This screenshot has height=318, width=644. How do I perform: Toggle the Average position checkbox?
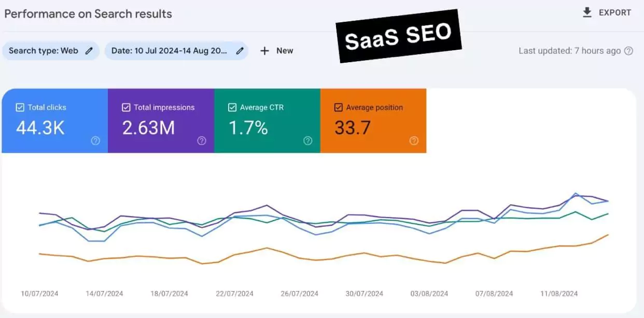click(x=339, y=108)
